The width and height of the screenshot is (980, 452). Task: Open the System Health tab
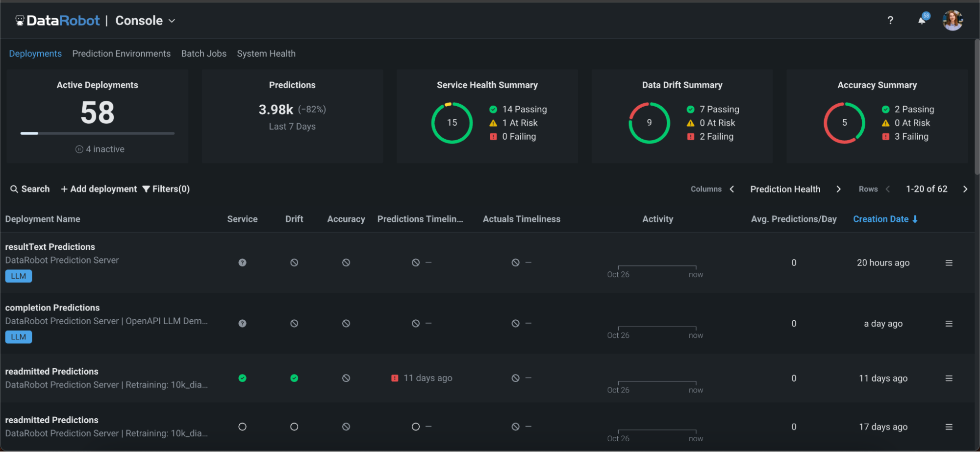pos(266,53)
